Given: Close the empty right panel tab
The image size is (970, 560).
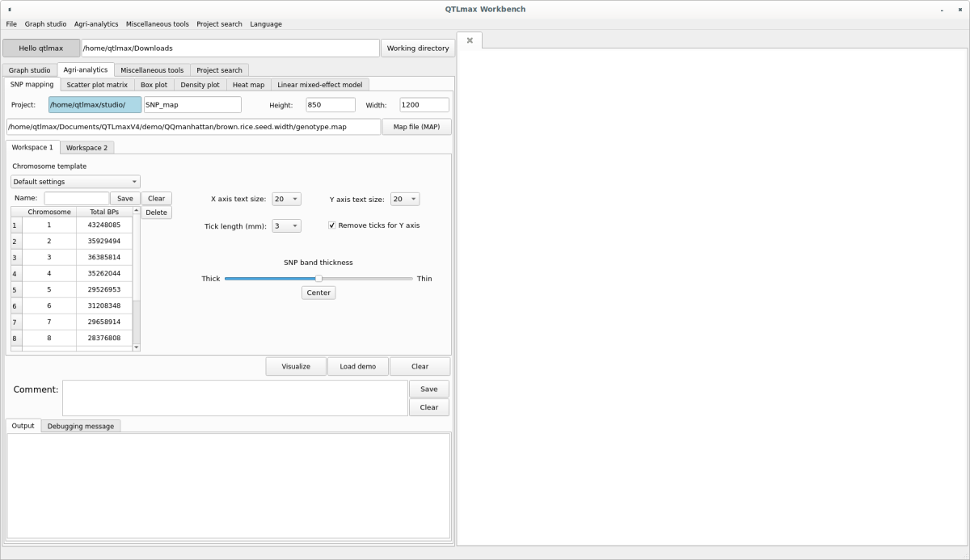Looking at the screenshot, I should tap(470, 40).
